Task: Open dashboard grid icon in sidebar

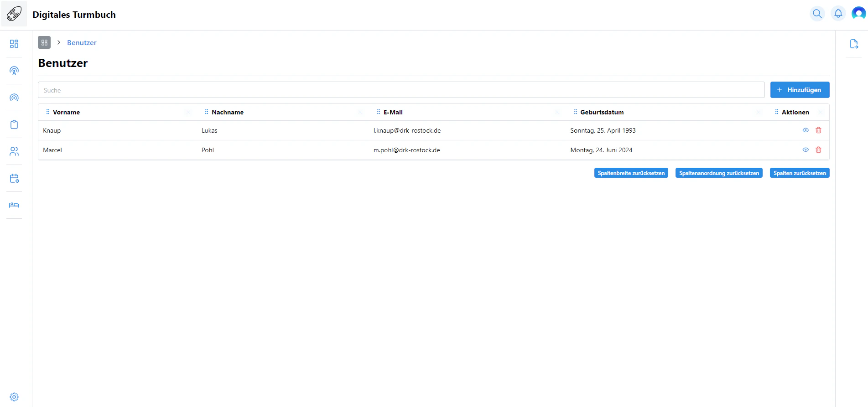Action: tap(14, 44)
